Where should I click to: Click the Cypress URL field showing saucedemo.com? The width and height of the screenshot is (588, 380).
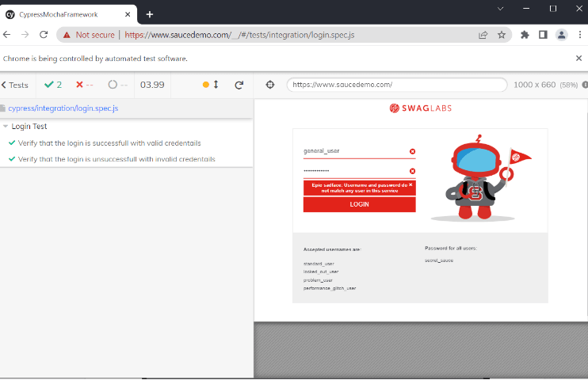[397, 85]
